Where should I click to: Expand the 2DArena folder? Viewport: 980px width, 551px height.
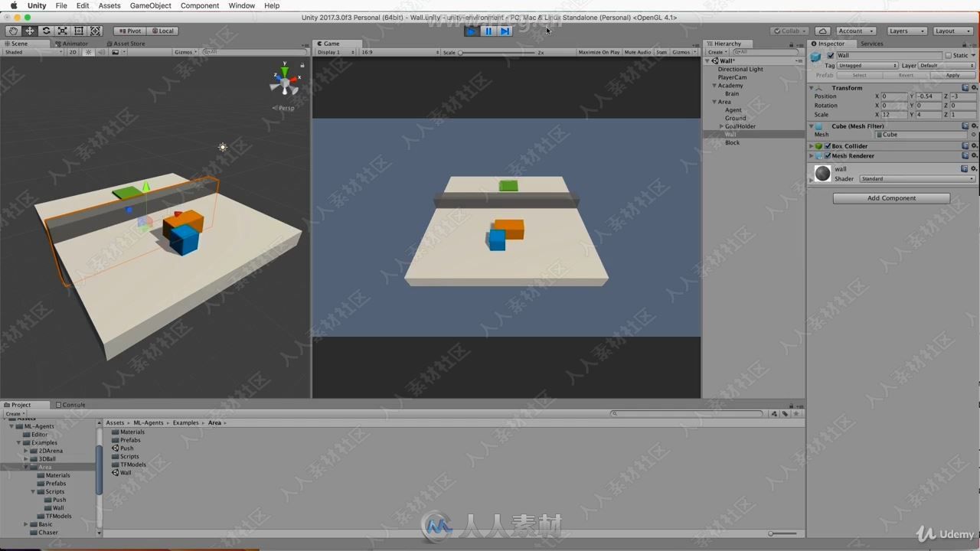pyautogui.click(x=25, y=451)
